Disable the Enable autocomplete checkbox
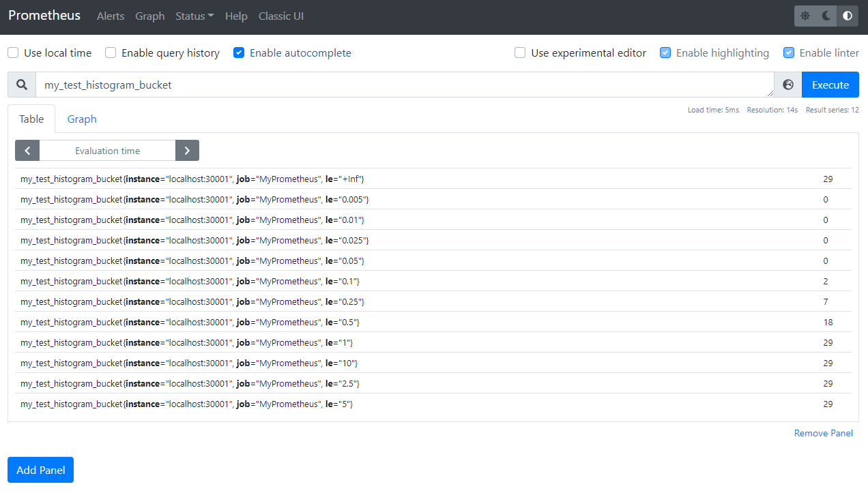This screenshot has height=493, width=868. point(239,53)
